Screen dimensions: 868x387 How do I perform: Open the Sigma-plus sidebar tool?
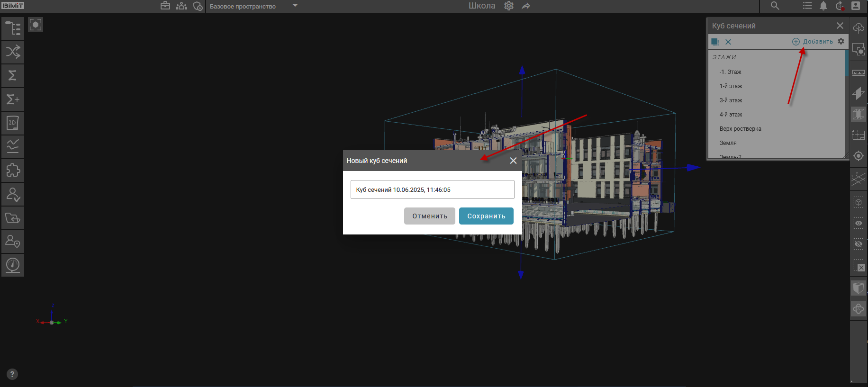pyautogui.click(x=13, y=99)
